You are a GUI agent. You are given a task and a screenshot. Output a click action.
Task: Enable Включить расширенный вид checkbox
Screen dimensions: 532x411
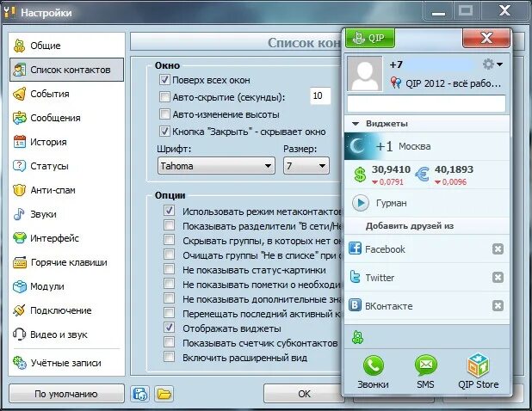pyautogui.click(x=169, y=357)
